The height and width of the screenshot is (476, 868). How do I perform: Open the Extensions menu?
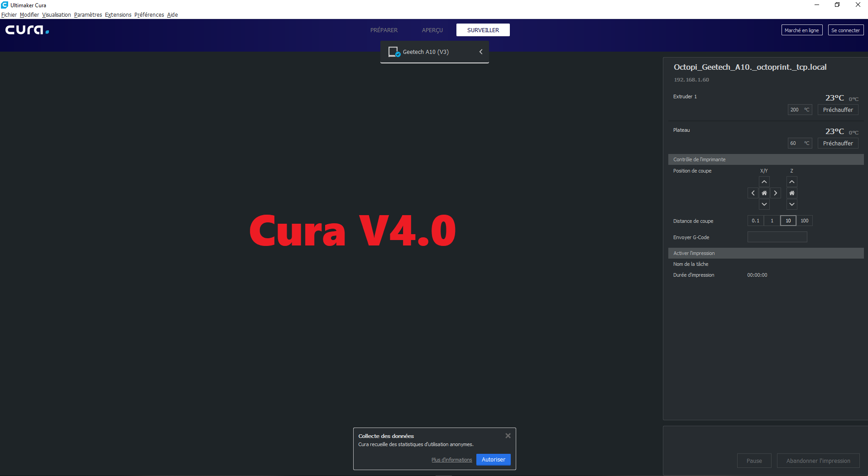click(118, 14)
